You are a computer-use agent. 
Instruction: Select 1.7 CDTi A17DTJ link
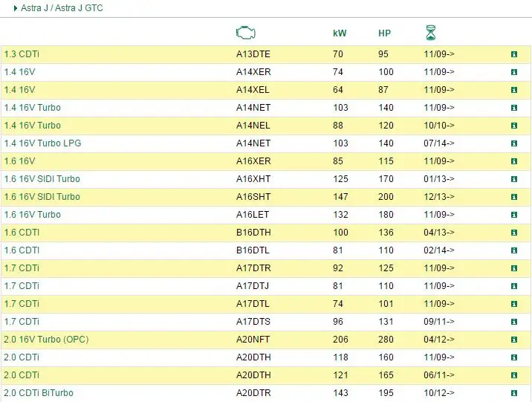tap(22, 286)
